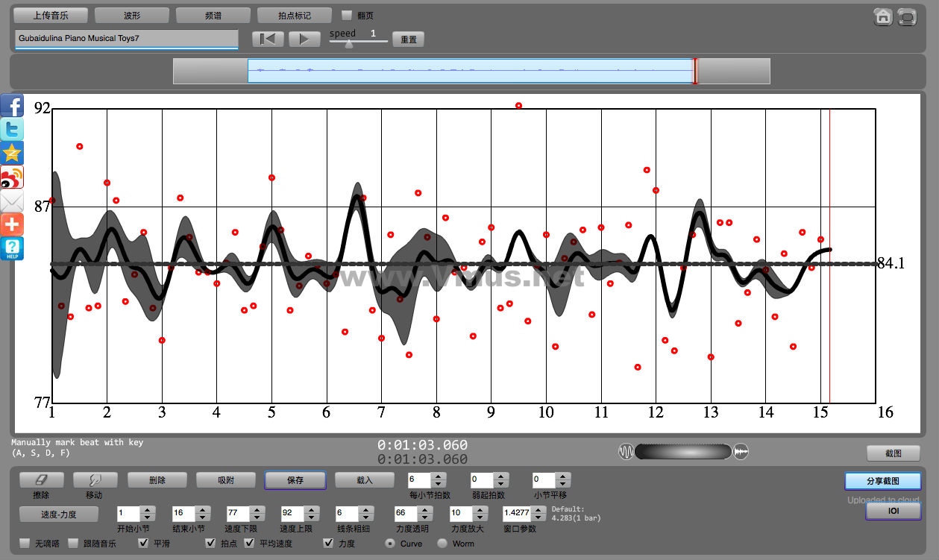Screen dimensions: 939x560
Task: Click the 保存 button
Action: 295,480
